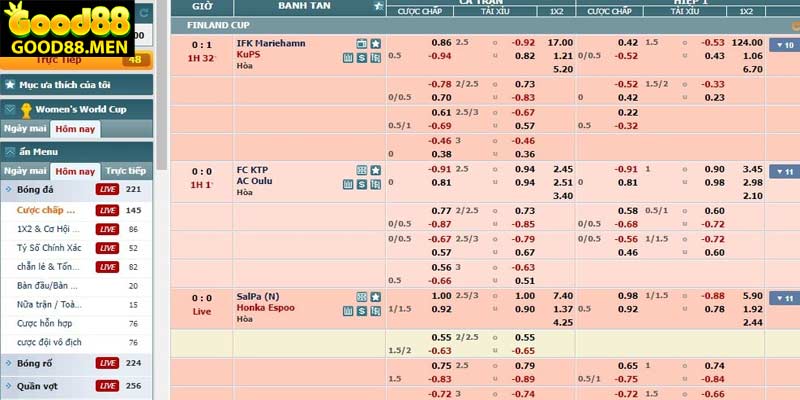Click IFK Mariehamn full-time 1X2 odds 17.00
Image resolution: width=800 pixels, height=400 pixels.
click(x=560, y=43)
